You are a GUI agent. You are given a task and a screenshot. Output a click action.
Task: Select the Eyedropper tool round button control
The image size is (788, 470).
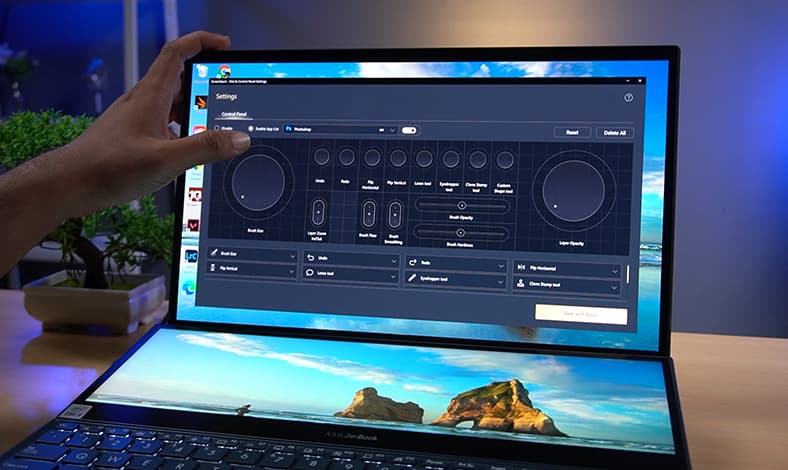coord(450,159)
